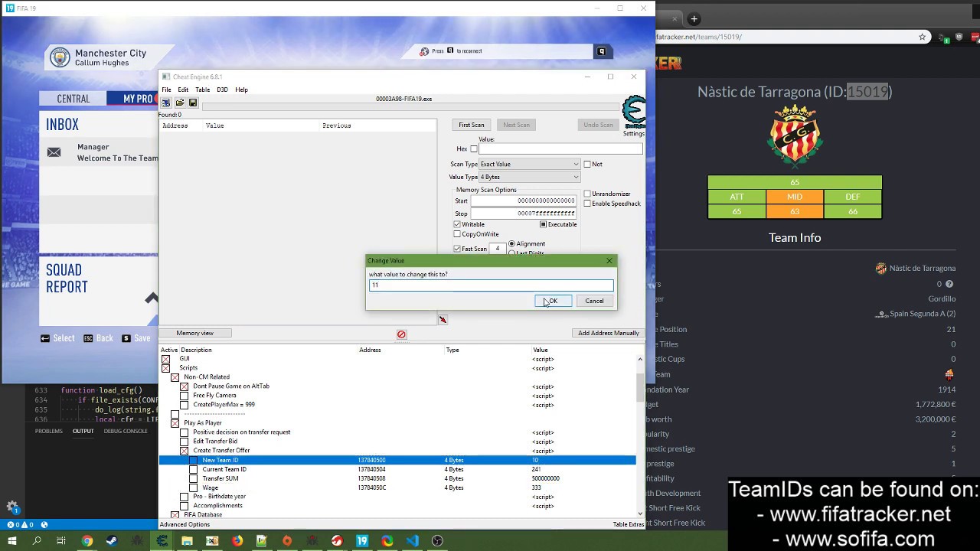The image size is (980, 551).
Task: Click the VS Code settings gear icon
Action: tap(12, 507)
